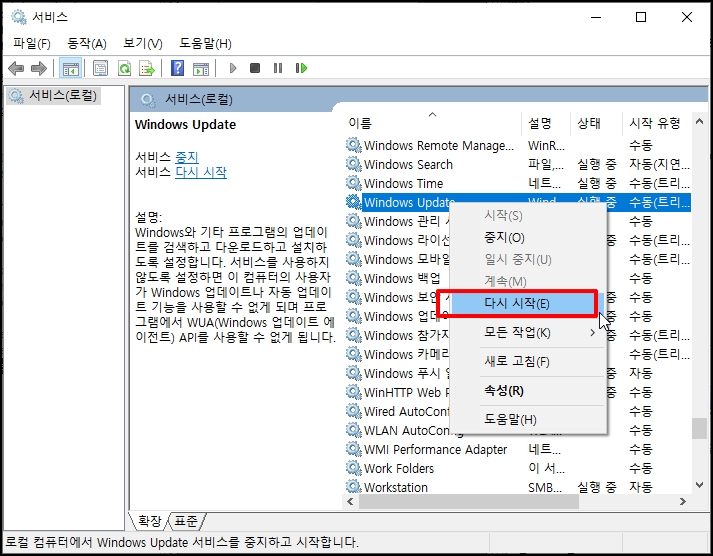The image size is (713, 556).
Task: Click the Forward arrow toolbar icon
Action: (39, 68)
